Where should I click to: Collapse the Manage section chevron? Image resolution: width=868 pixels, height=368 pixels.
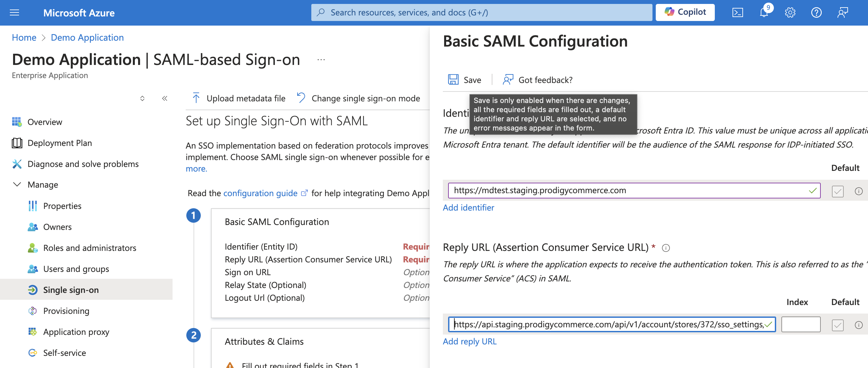(17, 185)
